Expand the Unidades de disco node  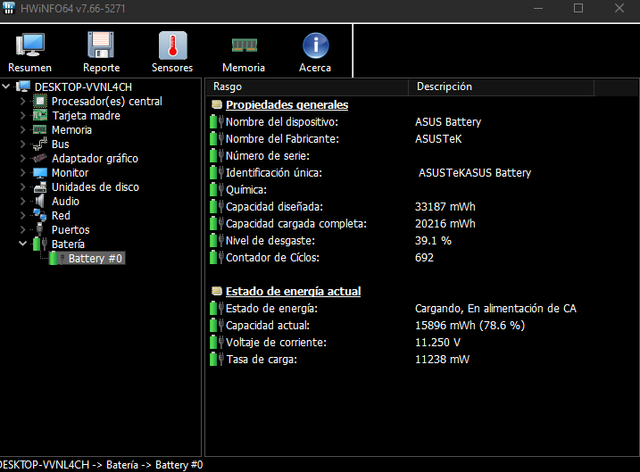click(23, 187)
